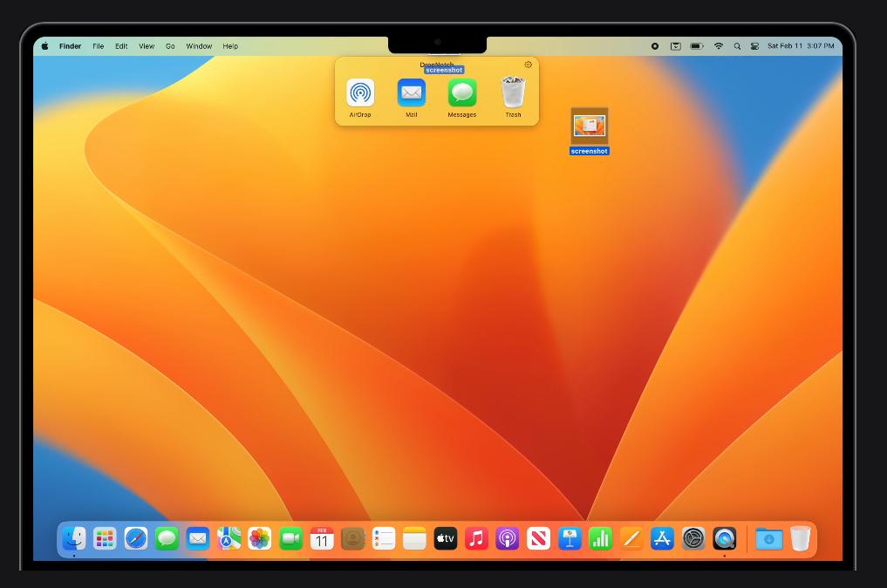Open the Downloads folder in the Dock
The width and height of the screenshot is (887, 588).
(768, 539)
